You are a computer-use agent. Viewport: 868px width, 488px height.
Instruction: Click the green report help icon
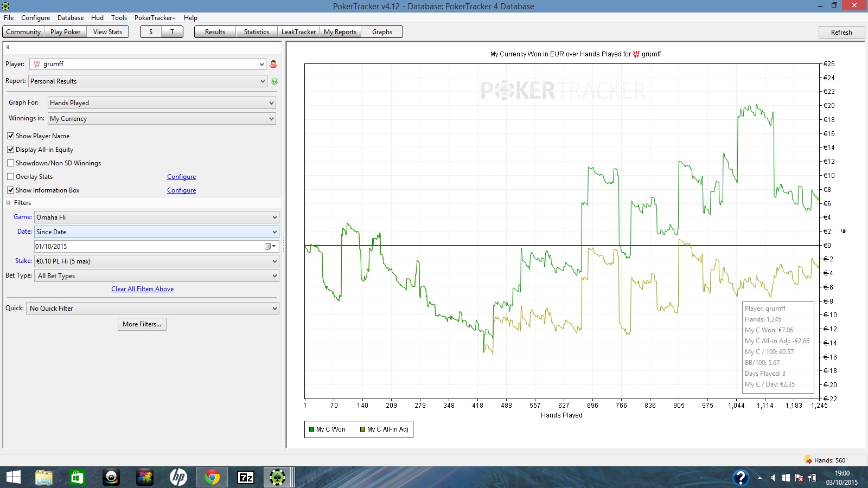click(x=275, y=81)
